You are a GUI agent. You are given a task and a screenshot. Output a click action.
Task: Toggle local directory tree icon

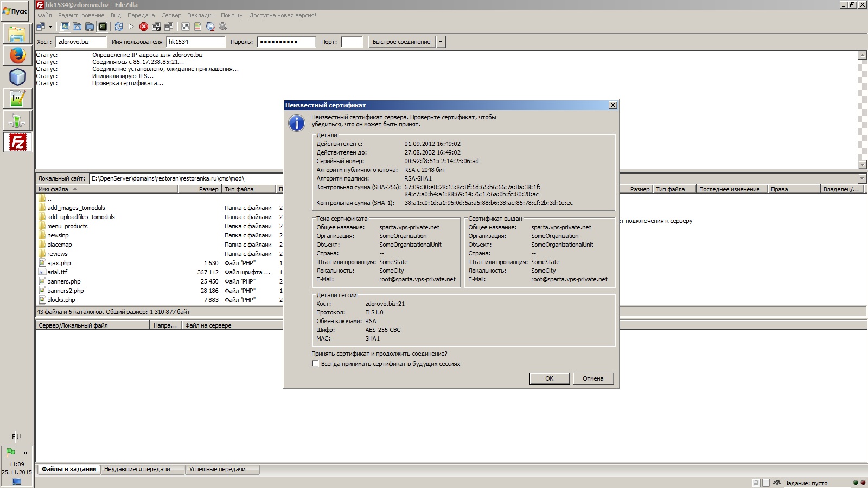point(78,27)
